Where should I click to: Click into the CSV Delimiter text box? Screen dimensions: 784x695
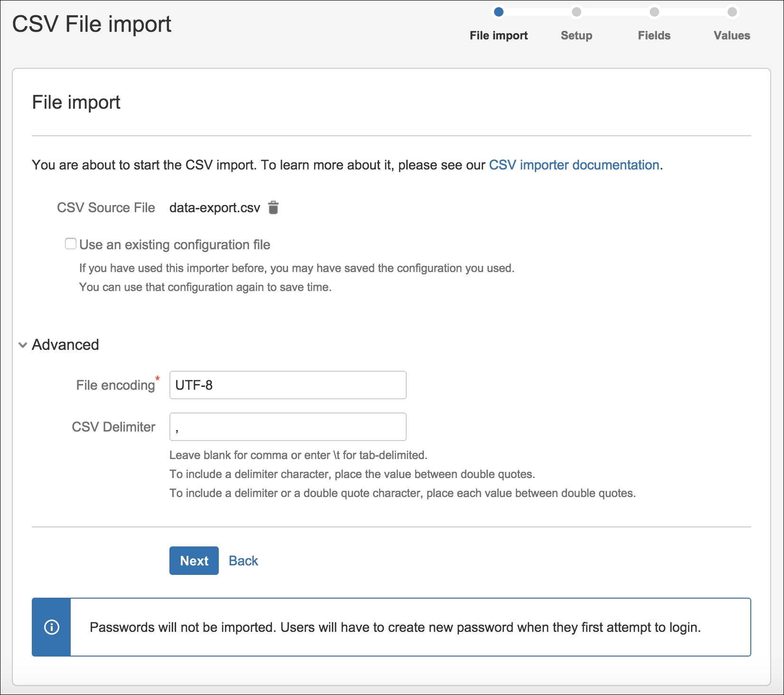pos(288,427)
